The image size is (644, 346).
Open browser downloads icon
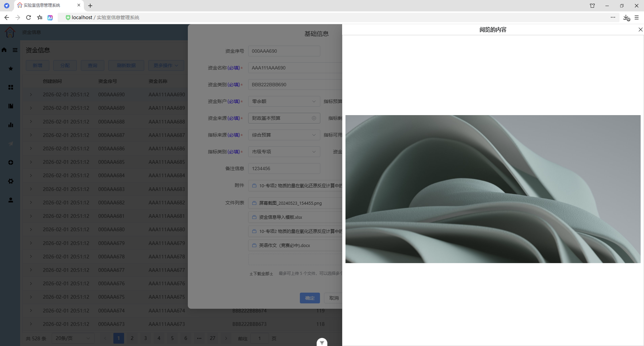[626, 17]
